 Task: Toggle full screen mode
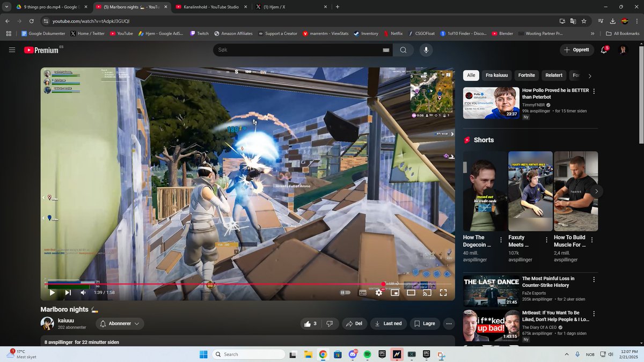pos(443,292)
